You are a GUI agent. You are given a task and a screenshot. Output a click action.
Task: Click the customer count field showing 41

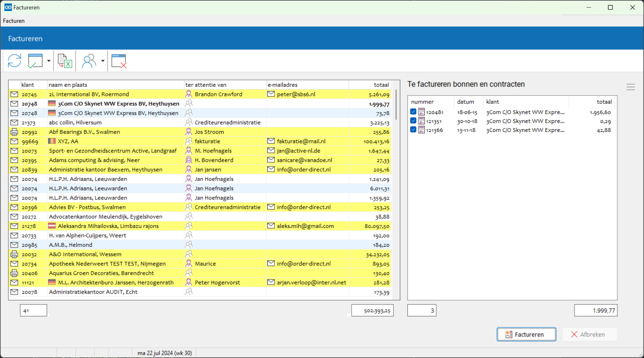tap(34, 310)
